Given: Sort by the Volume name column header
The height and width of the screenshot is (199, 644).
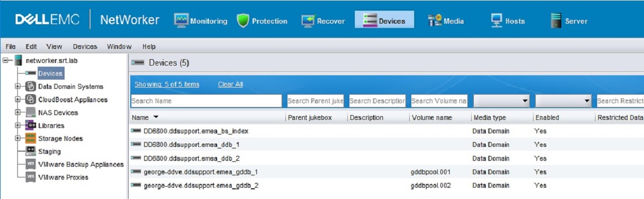Looking at the screenshot, I should pyautogui.click(x=432, y=118).
